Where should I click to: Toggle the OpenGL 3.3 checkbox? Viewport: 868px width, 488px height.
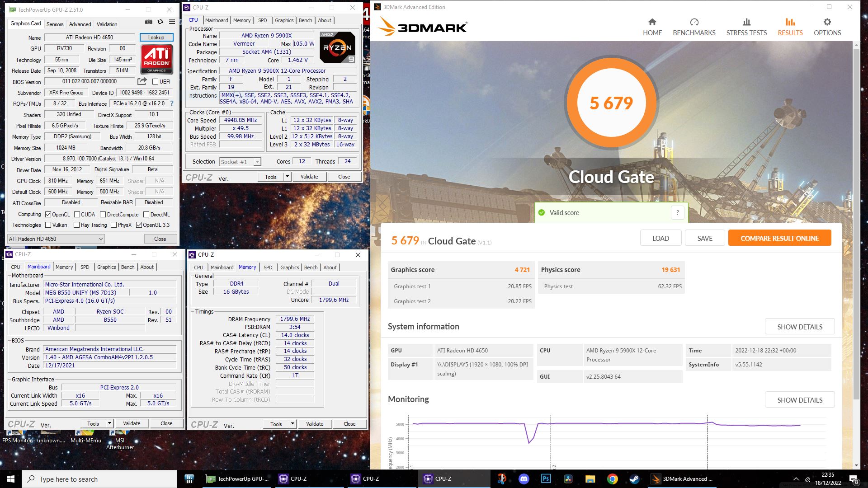pos(139,225)
